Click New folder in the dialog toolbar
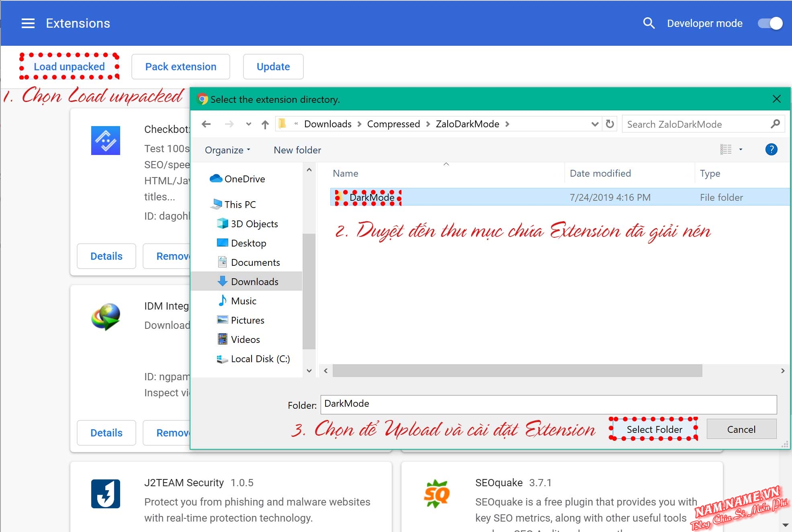The width and height of the screenshot is (792, 532). [297, 150]
